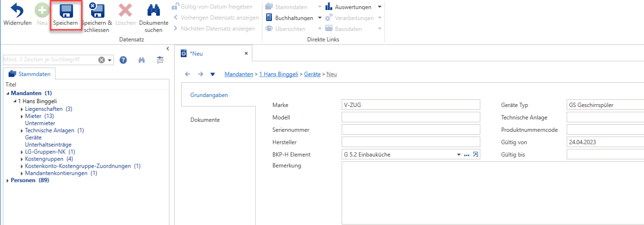The image size is (644, 225).
Task: Click the back navigation arrow
Action: coord(187,75)
